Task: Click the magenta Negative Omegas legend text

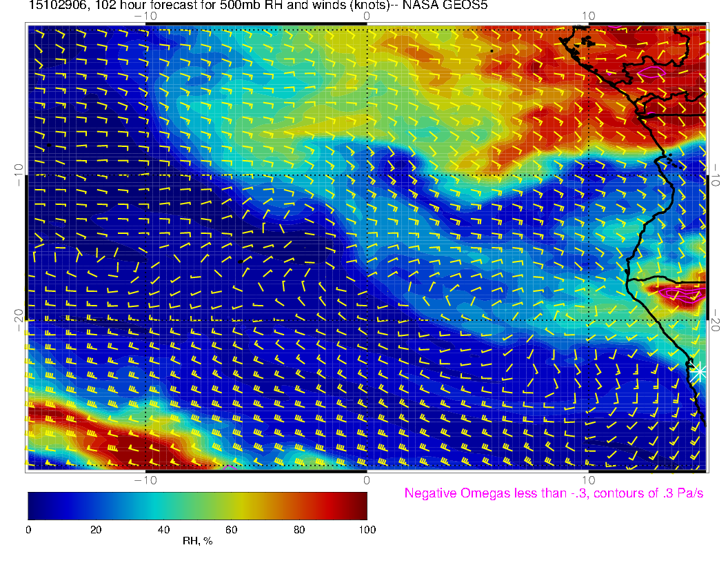Action: [554, 493]
